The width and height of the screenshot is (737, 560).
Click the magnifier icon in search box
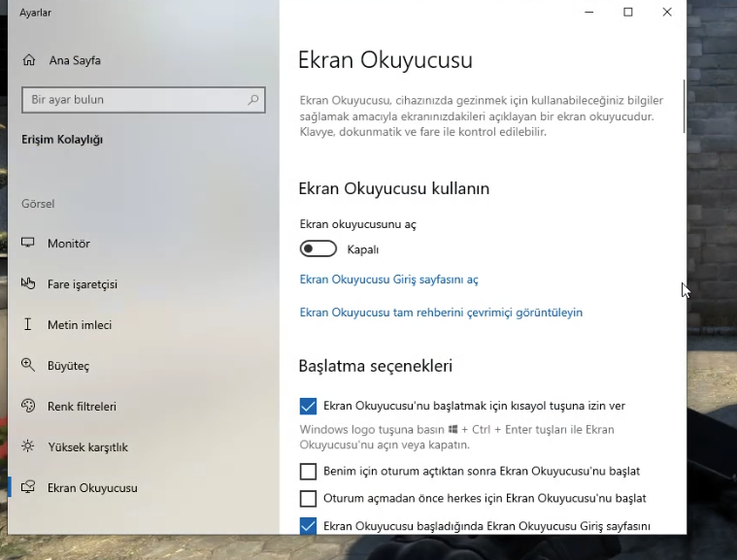pyautogui.click(x=252, y=100)
